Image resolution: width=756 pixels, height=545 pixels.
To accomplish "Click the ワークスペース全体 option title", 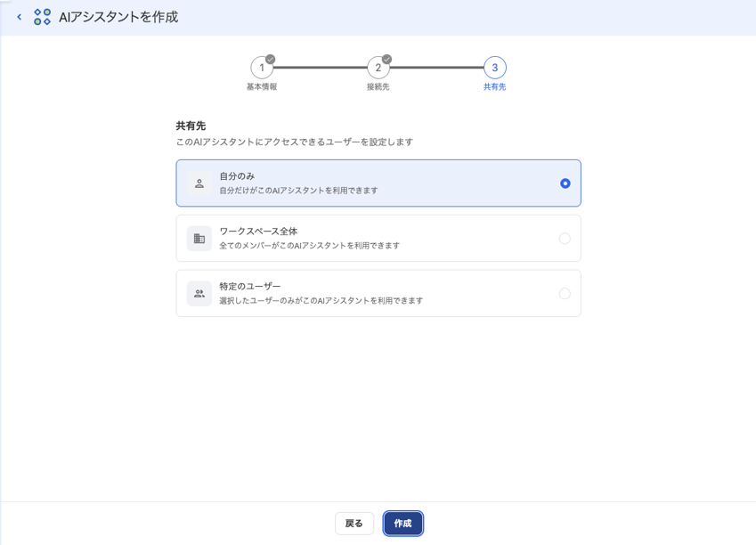I will click(258, 231).
